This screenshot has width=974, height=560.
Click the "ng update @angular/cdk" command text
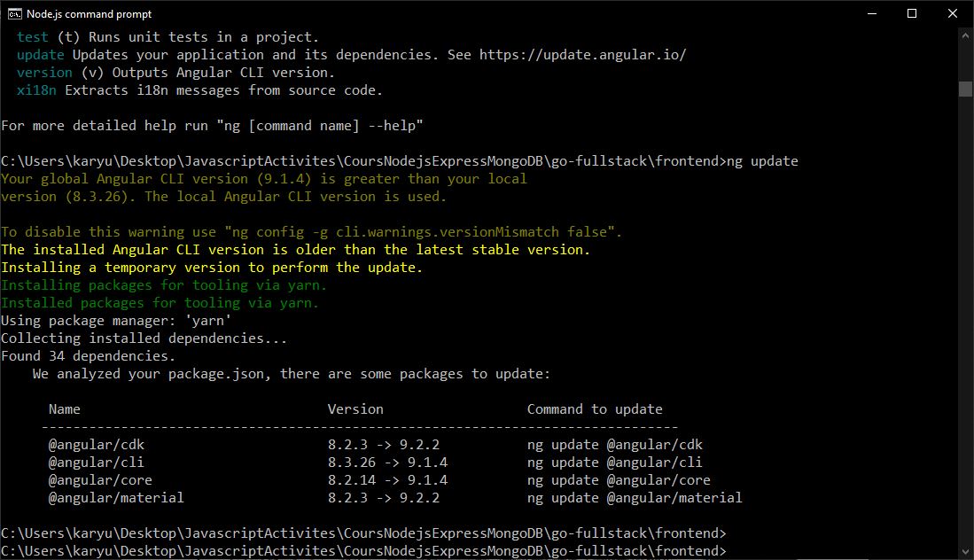(x=614, y=445)
